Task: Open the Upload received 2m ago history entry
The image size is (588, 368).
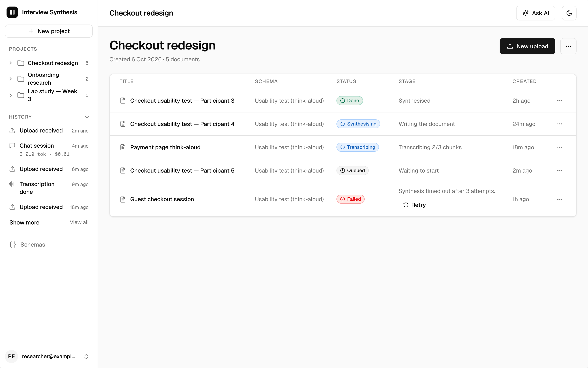Action: [49, 131]
